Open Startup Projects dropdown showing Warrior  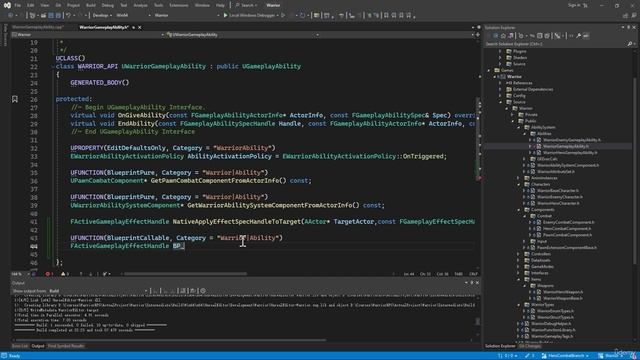(x=187, y=16)
